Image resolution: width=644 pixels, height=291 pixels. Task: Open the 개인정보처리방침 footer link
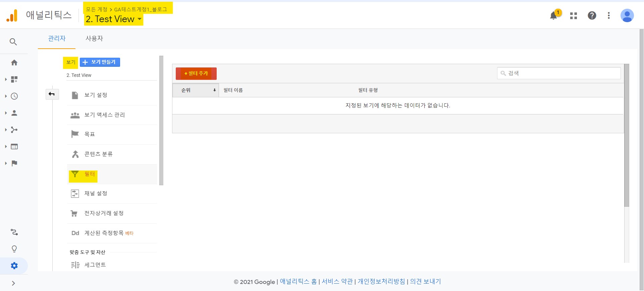pyautogui.click(x=381, y=282)
